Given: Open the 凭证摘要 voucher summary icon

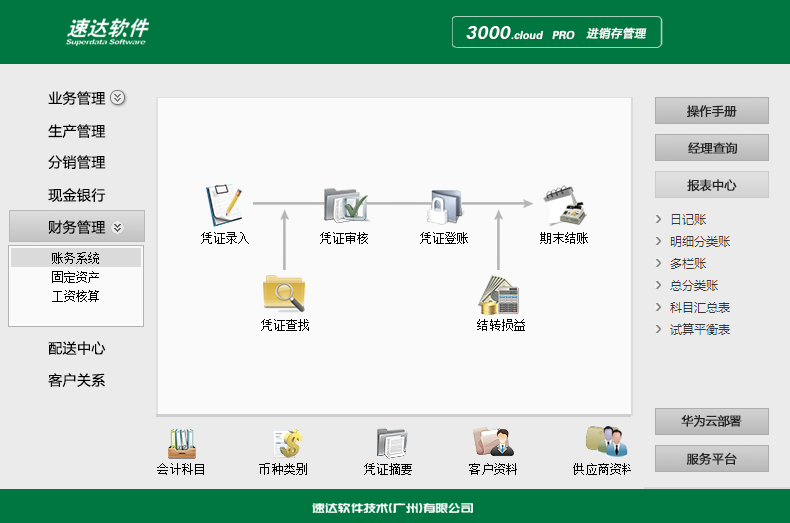Looking at the screenshot, I should pos(391,443).
